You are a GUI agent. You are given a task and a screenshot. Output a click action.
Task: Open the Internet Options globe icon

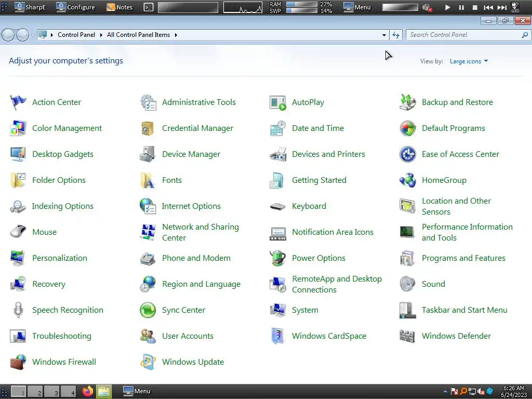click(148, 206)
